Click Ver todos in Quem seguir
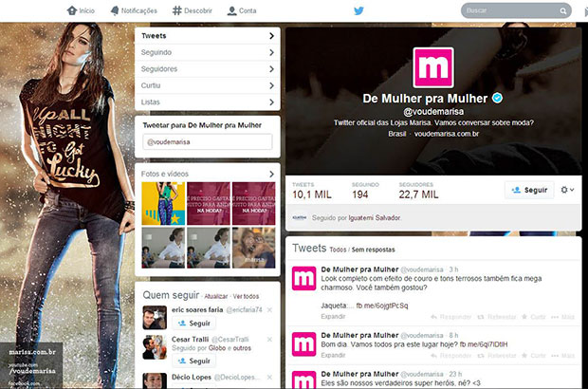Image resolution: width=588 pixels, height=389 pixels. click(x=246, y=296)
